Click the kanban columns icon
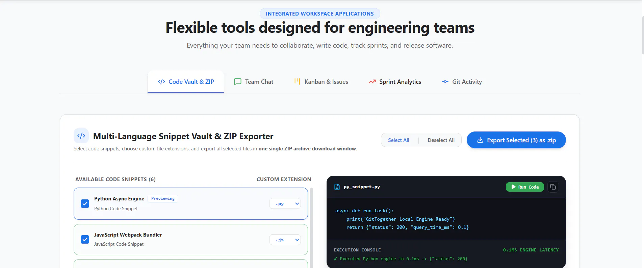The height and width of the screenshot is (268, 644). pyautogui.click(x=297, y=81)
